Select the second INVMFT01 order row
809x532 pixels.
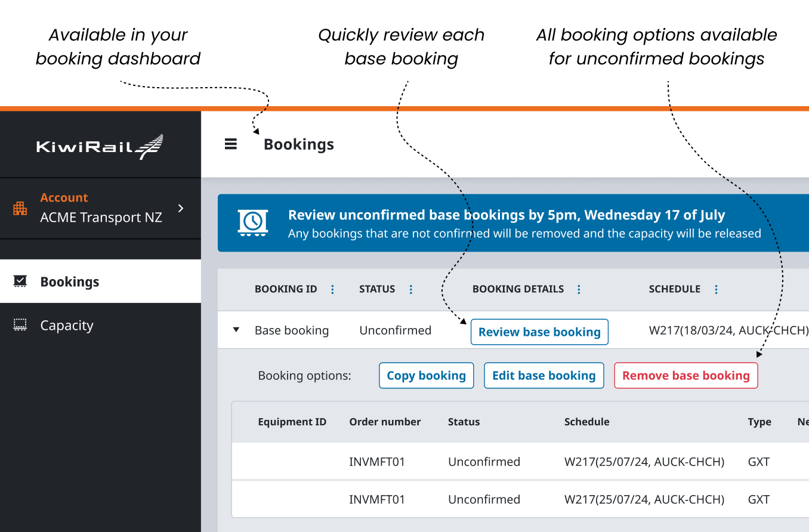click(x=377, y=499)
